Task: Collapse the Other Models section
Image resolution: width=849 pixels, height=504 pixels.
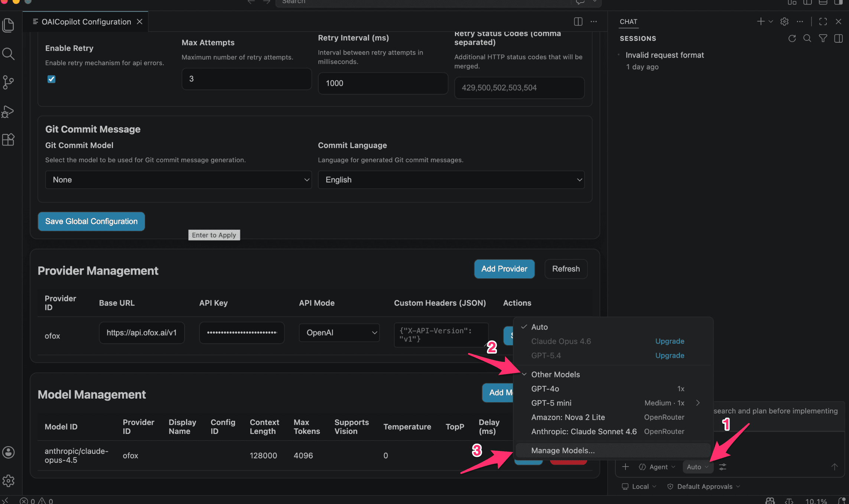Action: pyautogui.click(x=555, y=374)
